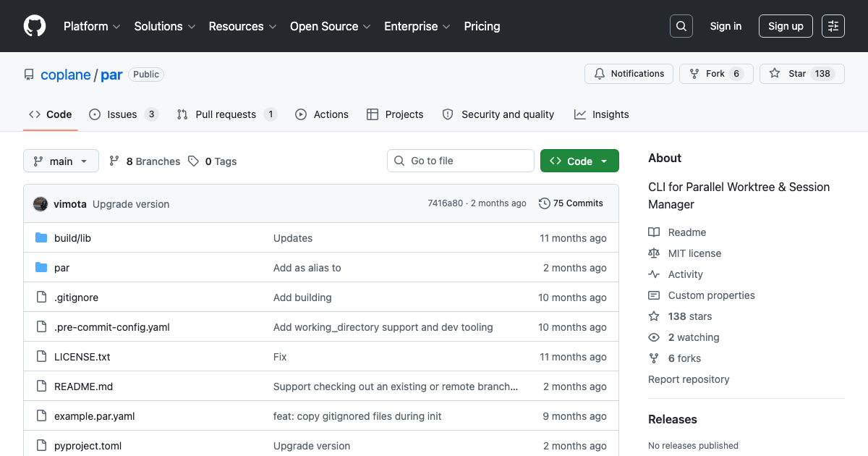The height and width of the screenshot is (456, 868).
Task: Click the Sign in link
Action: coord(726,26)
